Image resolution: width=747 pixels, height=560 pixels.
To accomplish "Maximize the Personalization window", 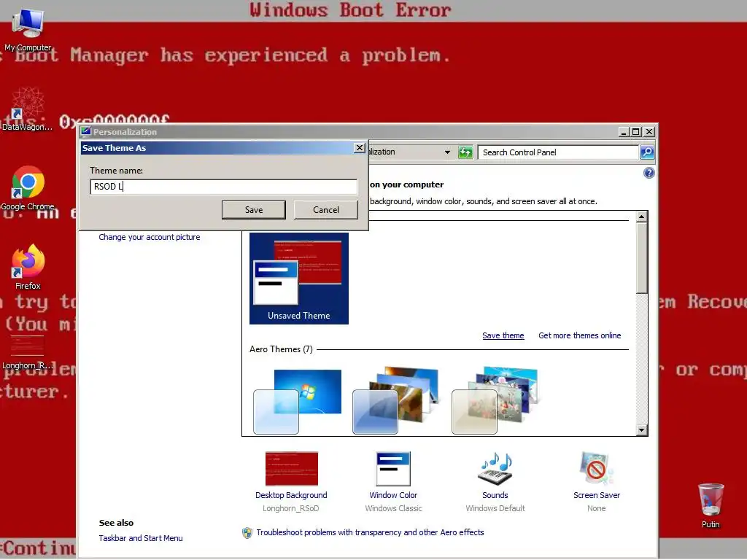I will coord(636,132).
